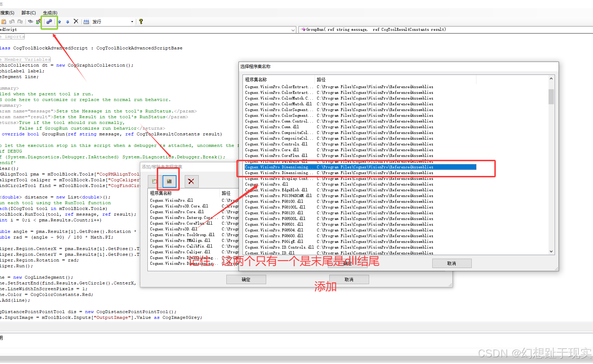Select Cognex.VisionPro.ColorMatch.dll row

click(360, 104)
